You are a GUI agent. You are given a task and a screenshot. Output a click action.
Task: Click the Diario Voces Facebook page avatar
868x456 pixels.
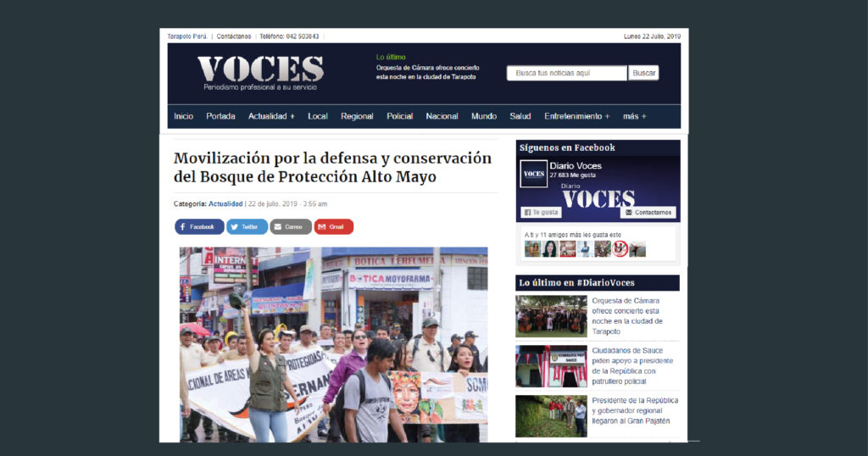(533, 173)
